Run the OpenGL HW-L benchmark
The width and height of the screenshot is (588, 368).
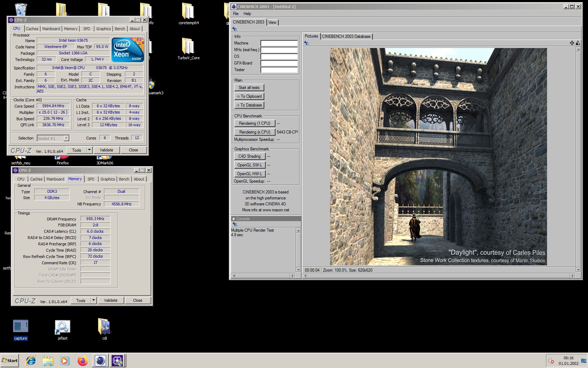(x=250, y=174)
